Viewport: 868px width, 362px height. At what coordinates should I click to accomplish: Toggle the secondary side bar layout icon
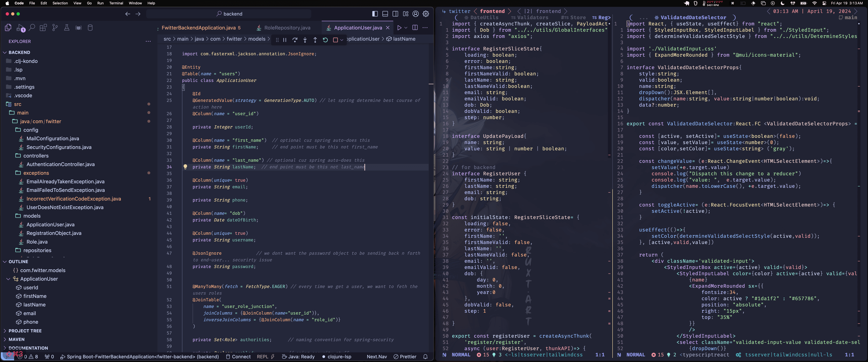click(395, 14)
